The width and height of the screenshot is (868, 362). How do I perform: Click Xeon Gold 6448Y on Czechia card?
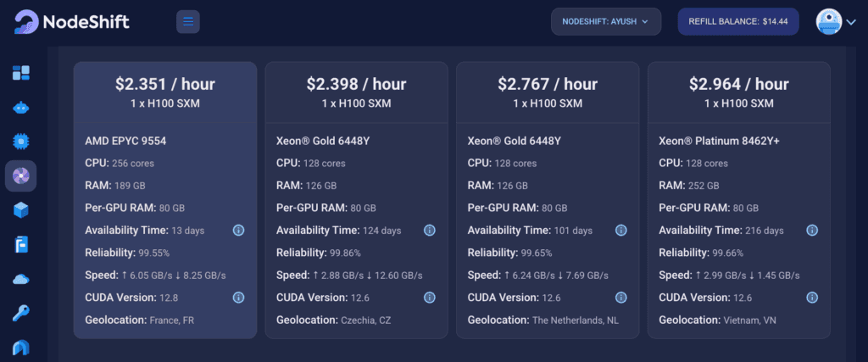coord(323,141)
